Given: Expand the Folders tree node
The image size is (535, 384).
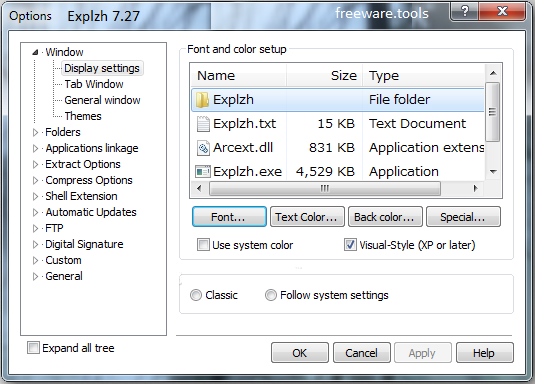Looking at the screenshot, I should [x=35, y=132].
